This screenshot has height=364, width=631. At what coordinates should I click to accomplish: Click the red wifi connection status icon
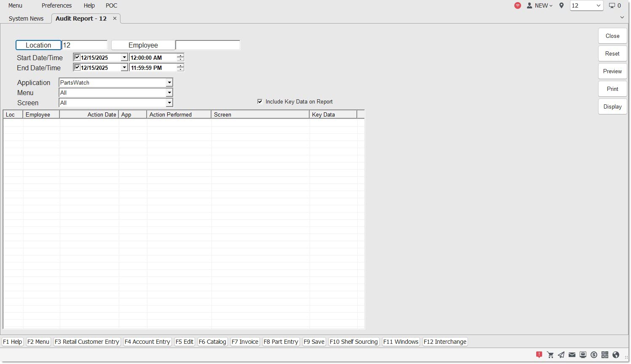point(518,5)
